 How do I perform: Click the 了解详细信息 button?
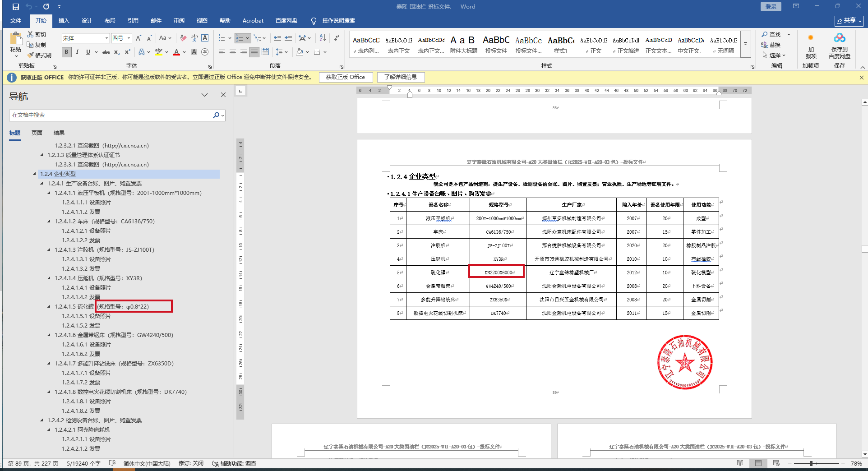click(401, 77)
